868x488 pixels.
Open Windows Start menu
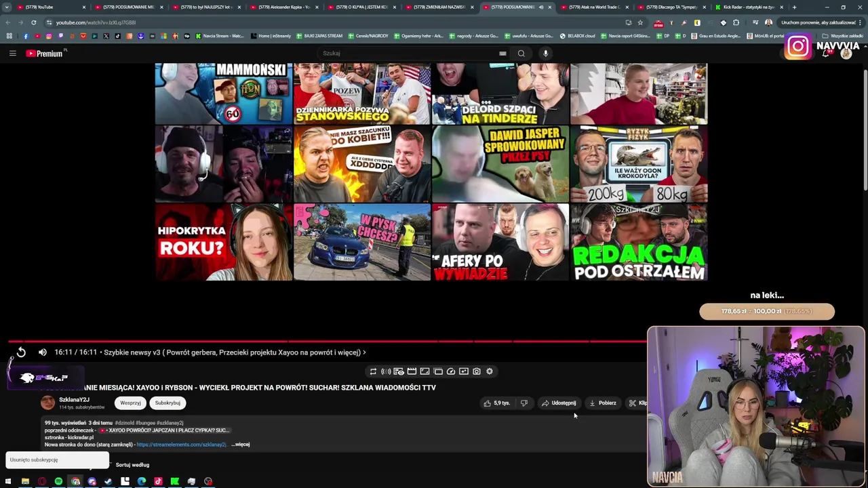8,482
